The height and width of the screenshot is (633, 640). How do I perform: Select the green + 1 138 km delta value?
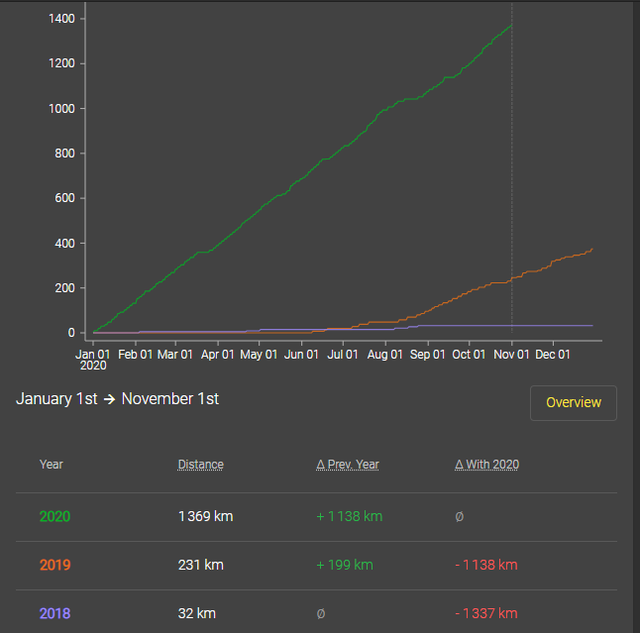(349, 516)
